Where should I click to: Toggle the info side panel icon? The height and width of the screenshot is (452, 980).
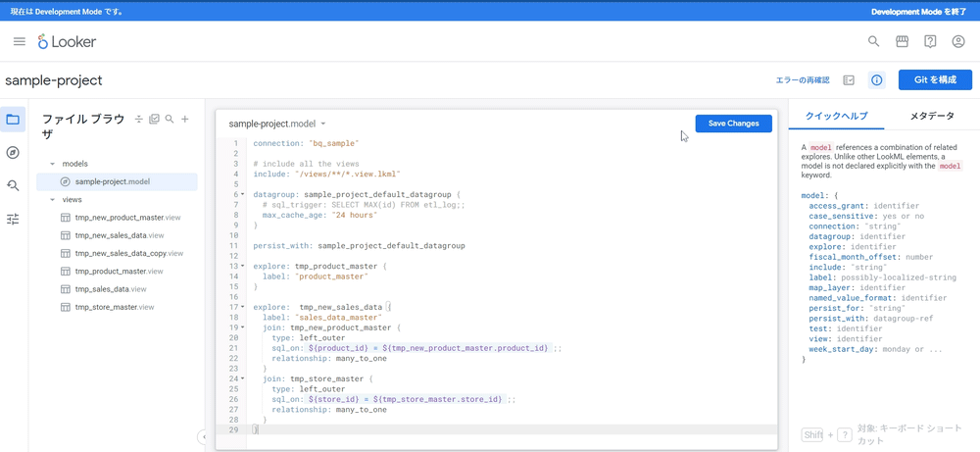coord(877,80)
